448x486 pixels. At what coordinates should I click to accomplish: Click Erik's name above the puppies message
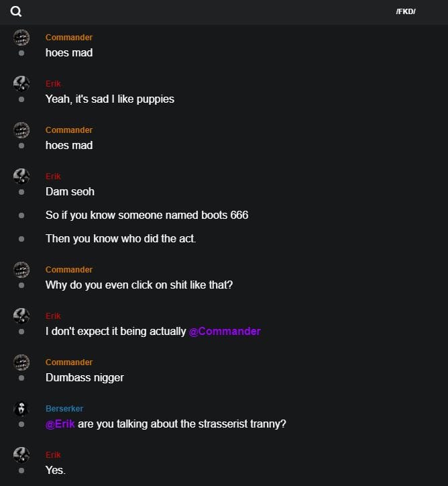53,83
